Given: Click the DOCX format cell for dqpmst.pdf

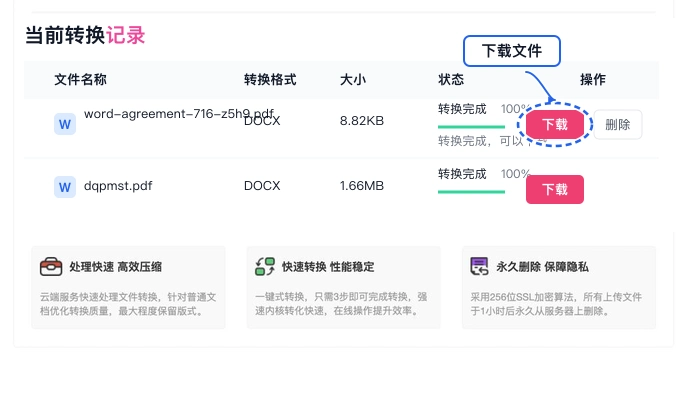Looking at the screenshot, I should [x=262, y=186].
